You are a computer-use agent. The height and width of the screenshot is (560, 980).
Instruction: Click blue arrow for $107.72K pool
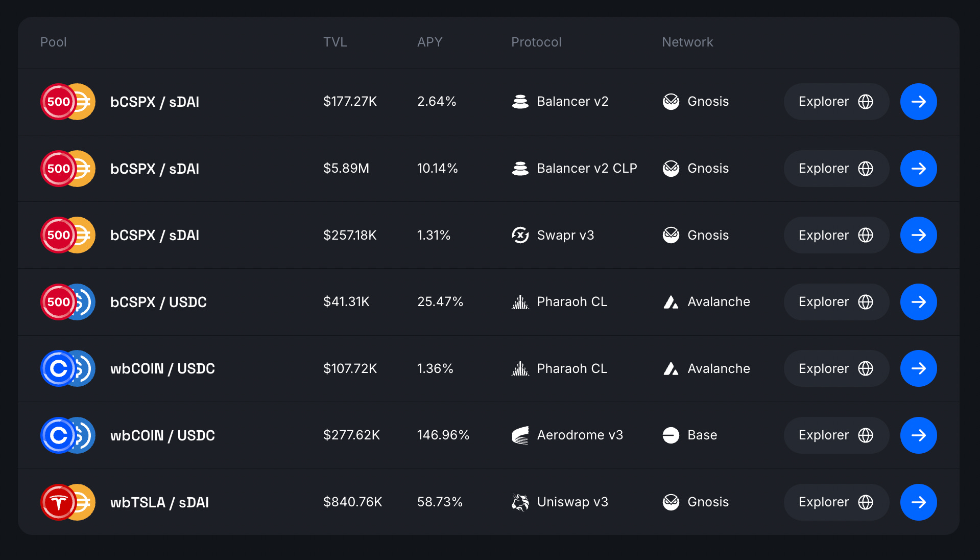tap(918, 368)
